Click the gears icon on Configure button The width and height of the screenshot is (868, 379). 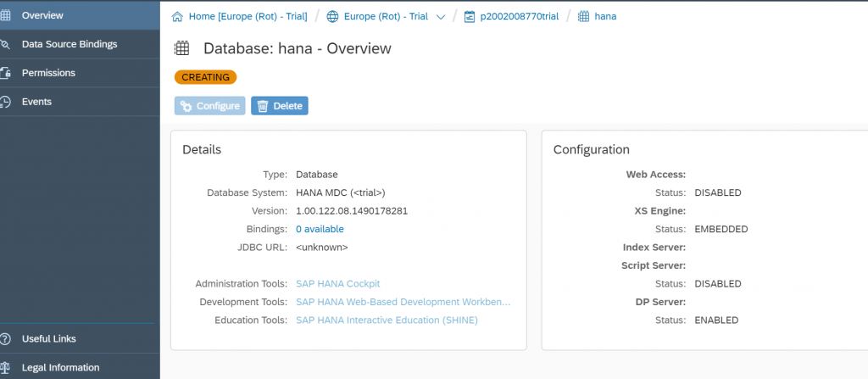pos(186,106)
